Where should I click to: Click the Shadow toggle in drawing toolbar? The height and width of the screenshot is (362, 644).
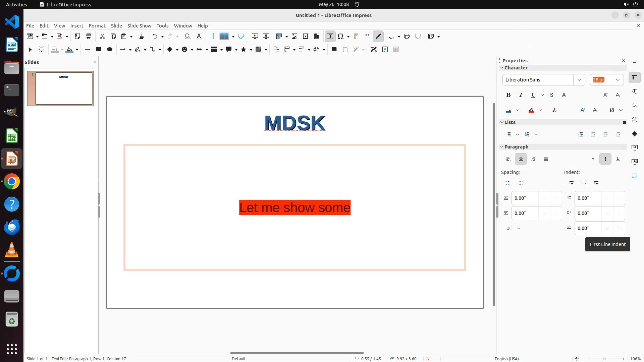334,50
